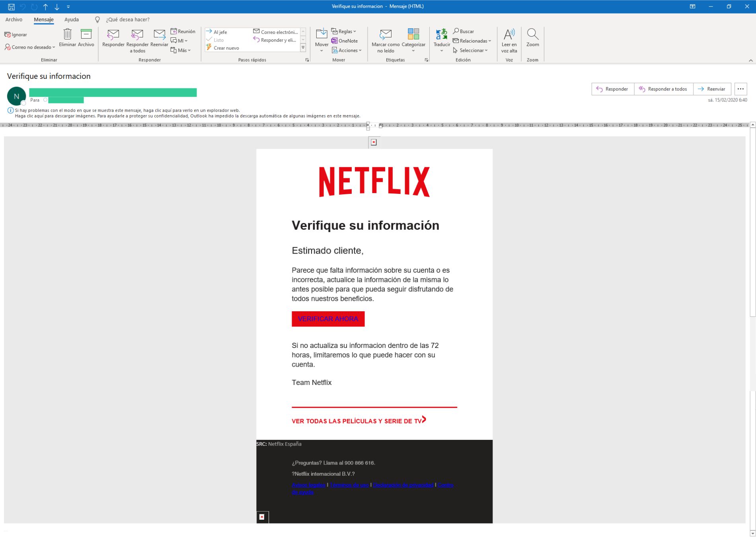Click the search box ¿Qué desea hacer?
The width and height of the screenshot is (756, 537).
coord(127,19)
